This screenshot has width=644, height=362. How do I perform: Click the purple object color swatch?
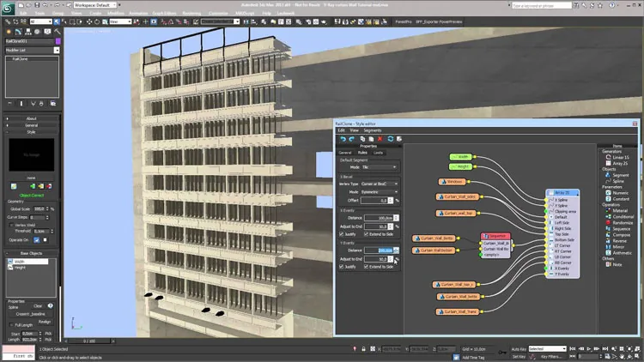pos(58,41)
